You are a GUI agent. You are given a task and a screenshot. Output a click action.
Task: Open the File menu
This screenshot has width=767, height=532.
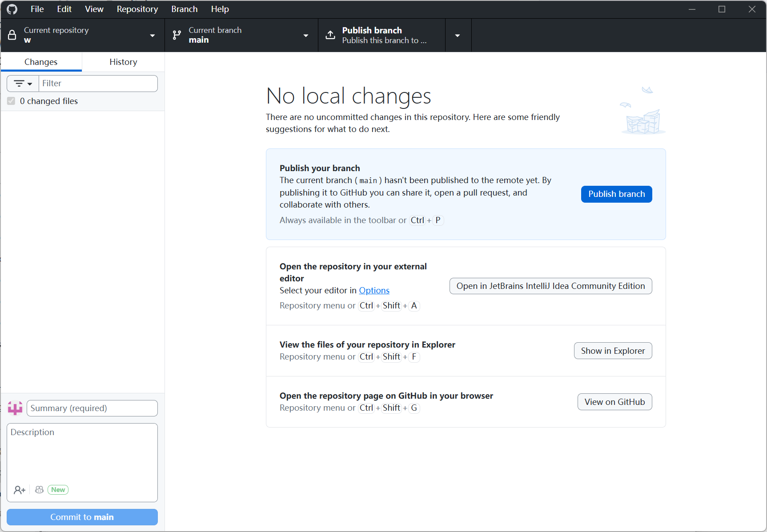[x=37, y=9]
